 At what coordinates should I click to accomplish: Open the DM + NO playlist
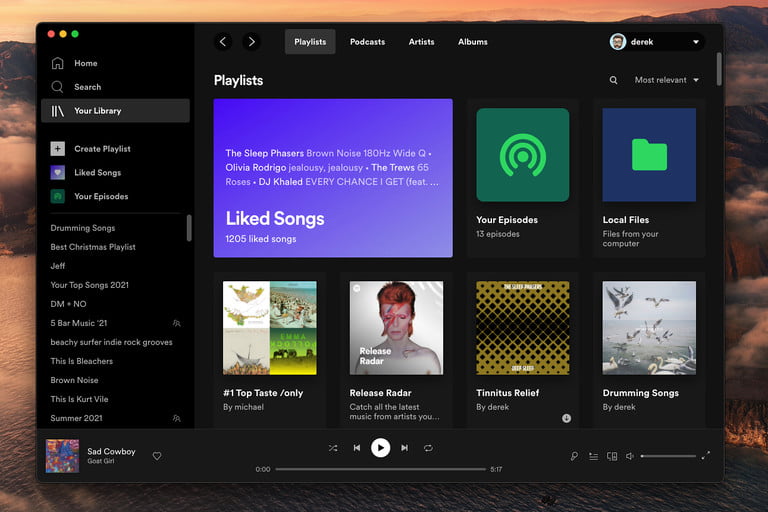69,304
